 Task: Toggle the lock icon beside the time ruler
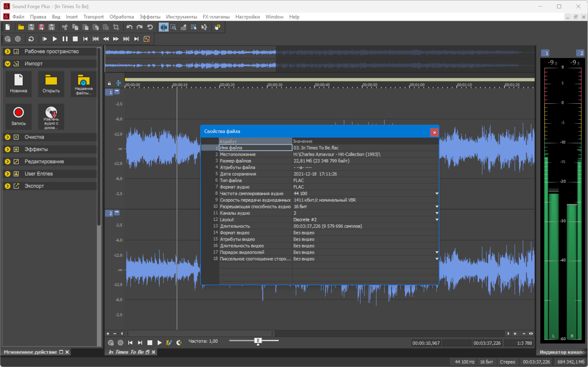[109, 83]
